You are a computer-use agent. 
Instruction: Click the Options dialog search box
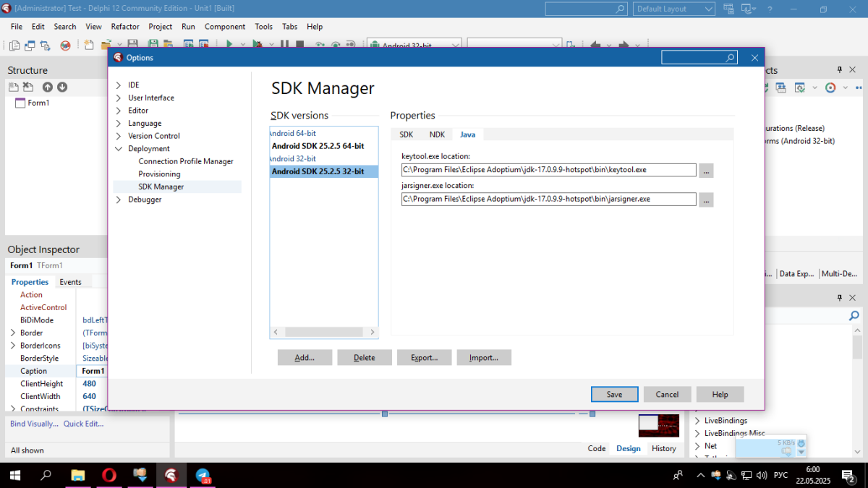(699, 58)
